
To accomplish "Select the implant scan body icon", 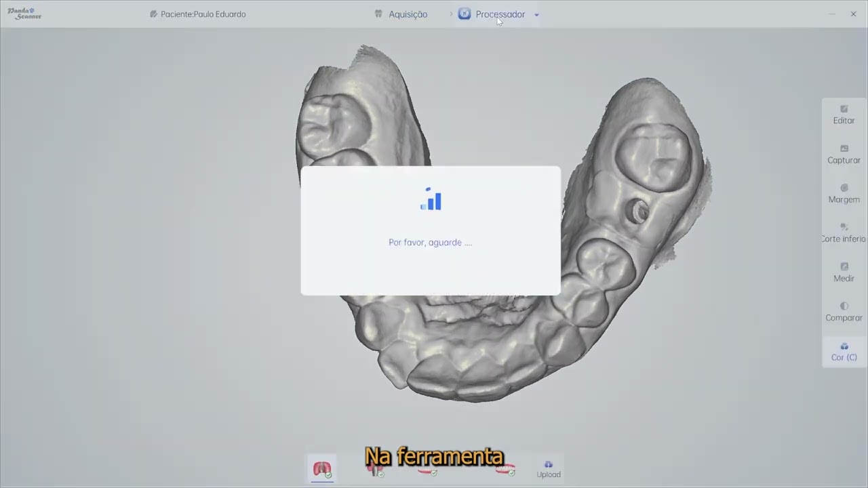I will 375,470.
